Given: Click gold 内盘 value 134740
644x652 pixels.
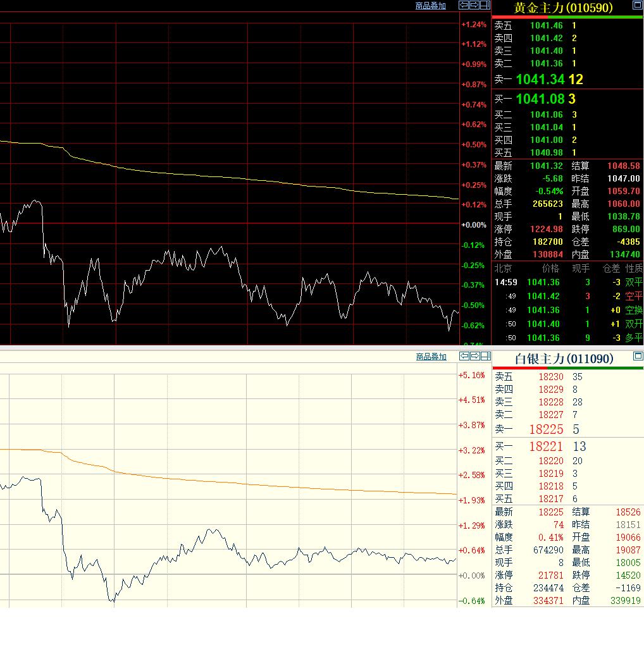Looking at the screenshot, I should 625,254.
